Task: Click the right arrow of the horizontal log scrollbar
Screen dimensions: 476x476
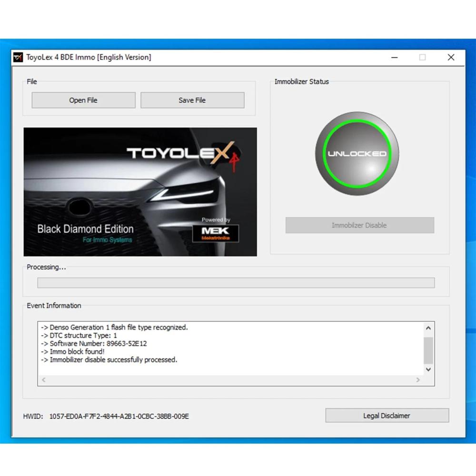Action: point(418,379)
